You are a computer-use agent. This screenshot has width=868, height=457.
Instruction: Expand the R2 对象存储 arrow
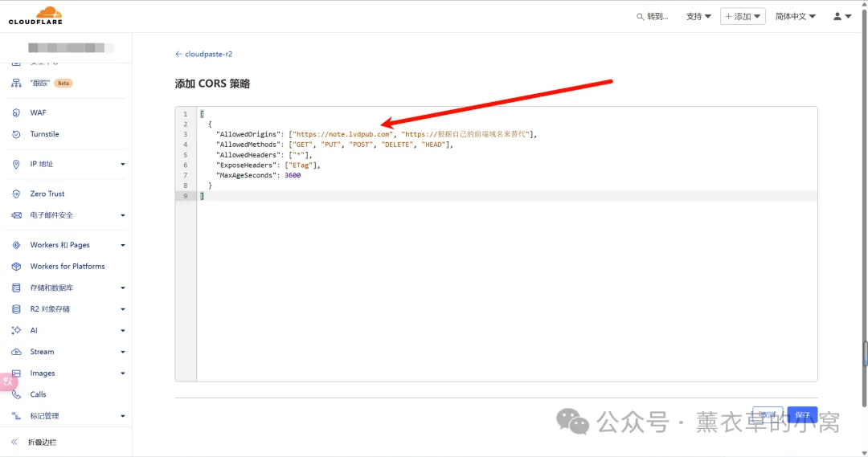123,309
